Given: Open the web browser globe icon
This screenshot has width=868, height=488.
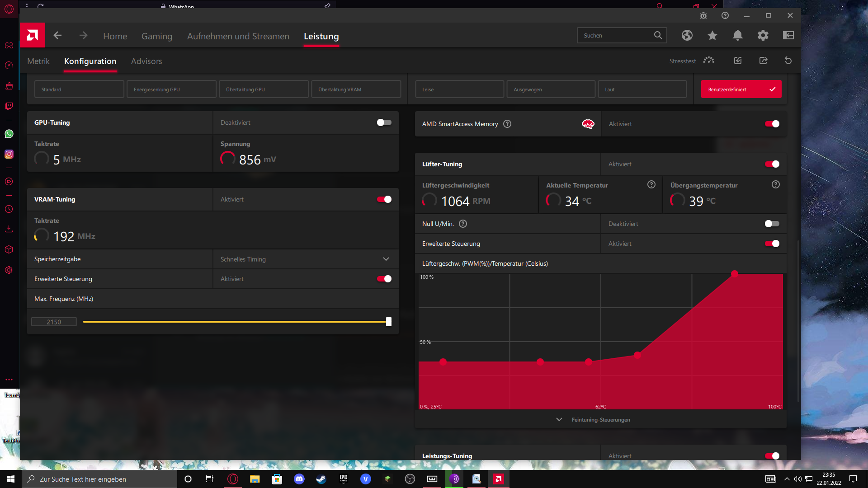Looking at the screenshot, I should 687,35.
